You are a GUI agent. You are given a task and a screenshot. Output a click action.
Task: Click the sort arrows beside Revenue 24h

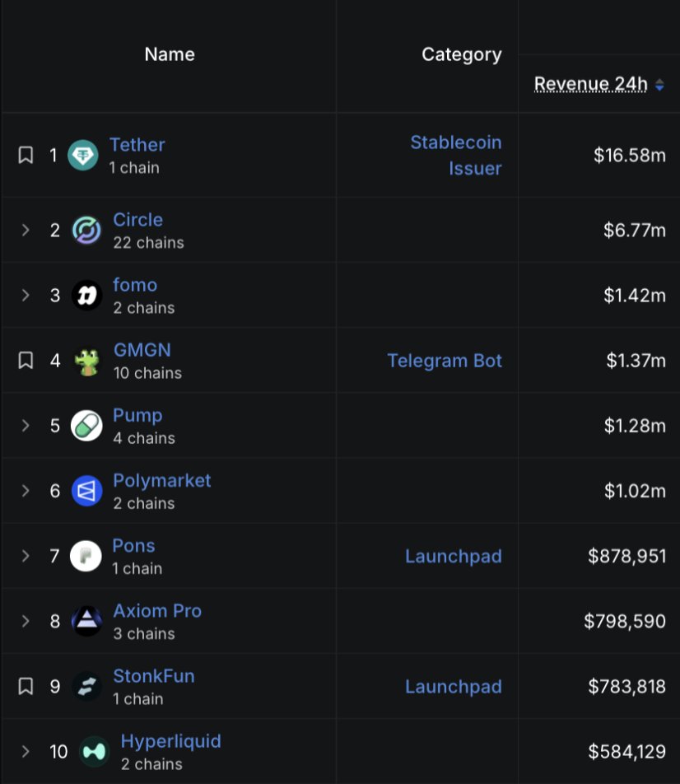(x=659, y=85)
